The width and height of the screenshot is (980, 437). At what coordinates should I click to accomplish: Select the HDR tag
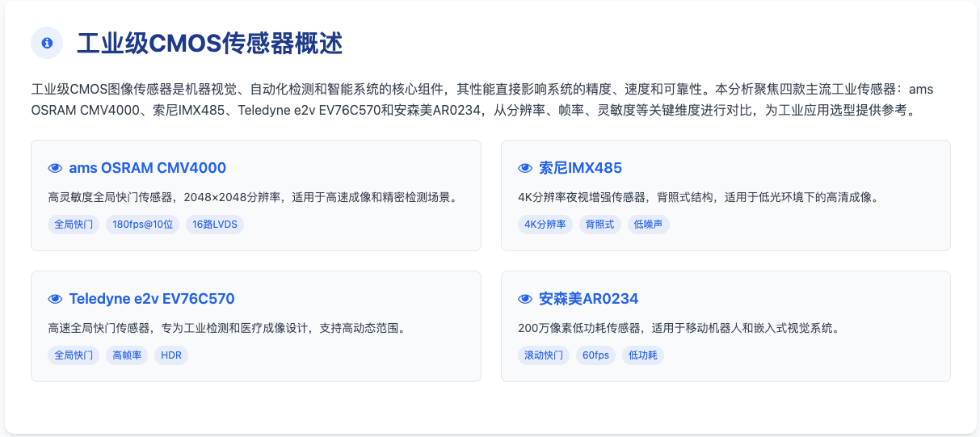171,355
